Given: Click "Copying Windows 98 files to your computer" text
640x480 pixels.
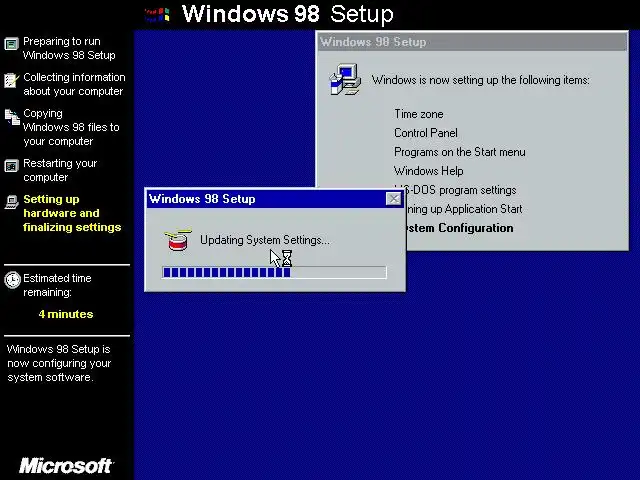Looking at the screenshot, I should 71,127.
